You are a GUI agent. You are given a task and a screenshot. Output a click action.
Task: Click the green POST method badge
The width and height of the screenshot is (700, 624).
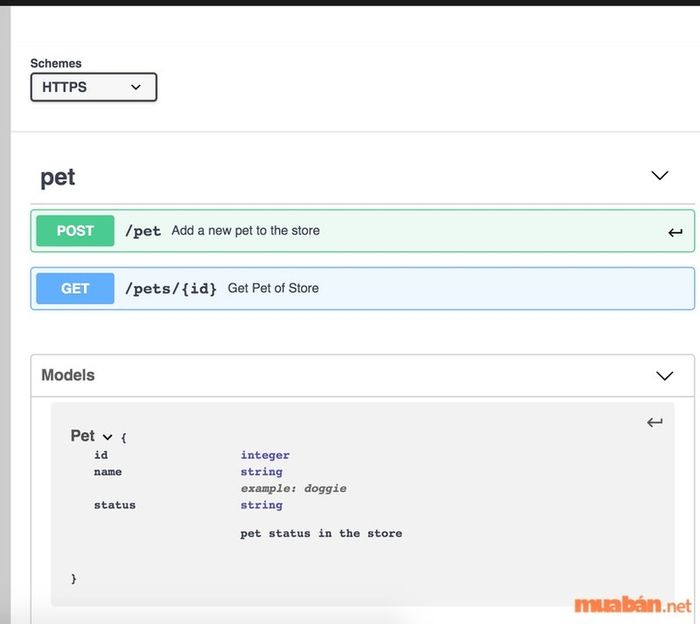point(75,231)
